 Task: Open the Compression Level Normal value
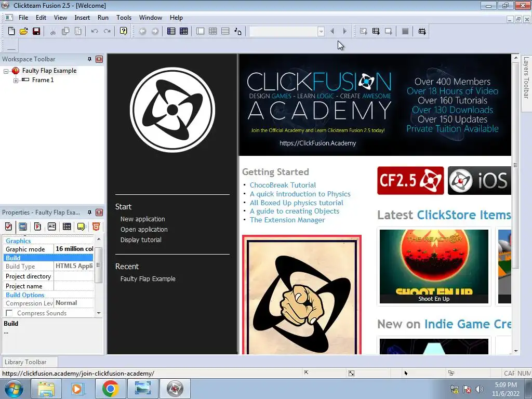pos(74,303)
